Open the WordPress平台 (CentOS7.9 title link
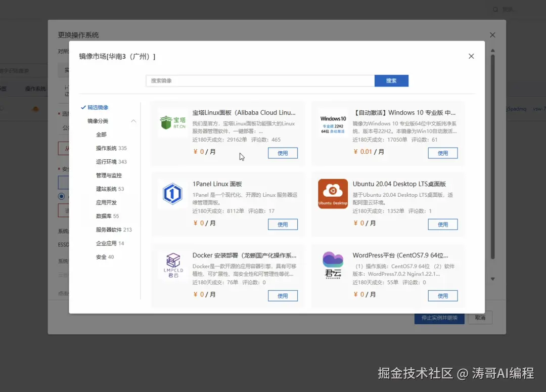Viewport: 546px width, 392px height. tap(400, 255)
